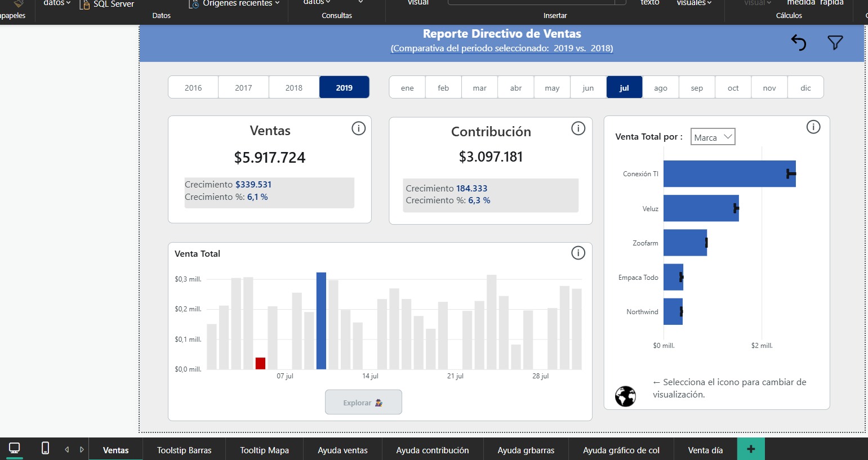Select year 2018 in slicer
Image resolution: width=868 pixels, height=460 pixels.
(x=294, y=87)
